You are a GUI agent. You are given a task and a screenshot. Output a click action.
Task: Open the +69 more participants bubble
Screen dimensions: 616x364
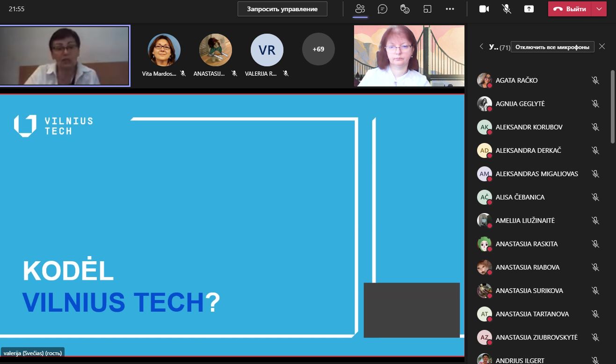coord(319,49)
